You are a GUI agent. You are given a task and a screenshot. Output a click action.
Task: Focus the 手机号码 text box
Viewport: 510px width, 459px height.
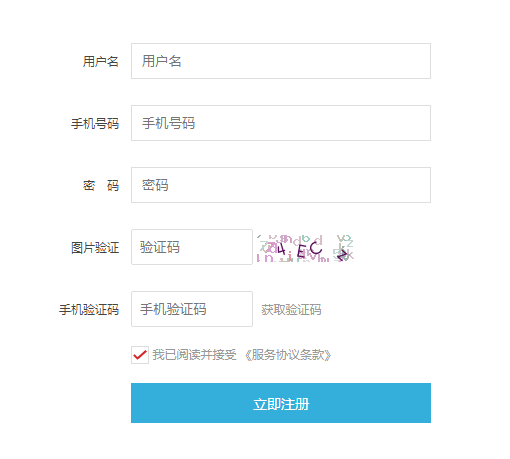coord(281,123)
